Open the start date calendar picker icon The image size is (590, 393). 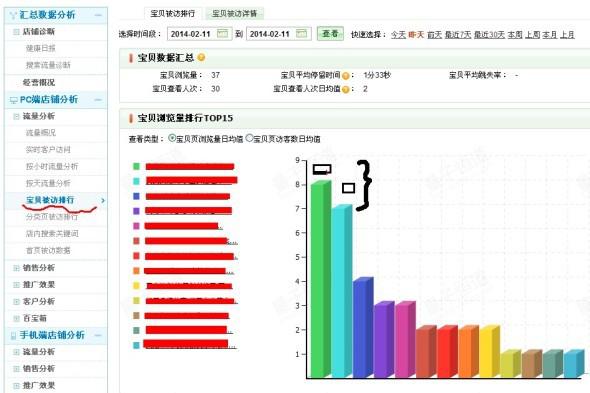coord(223,34)
